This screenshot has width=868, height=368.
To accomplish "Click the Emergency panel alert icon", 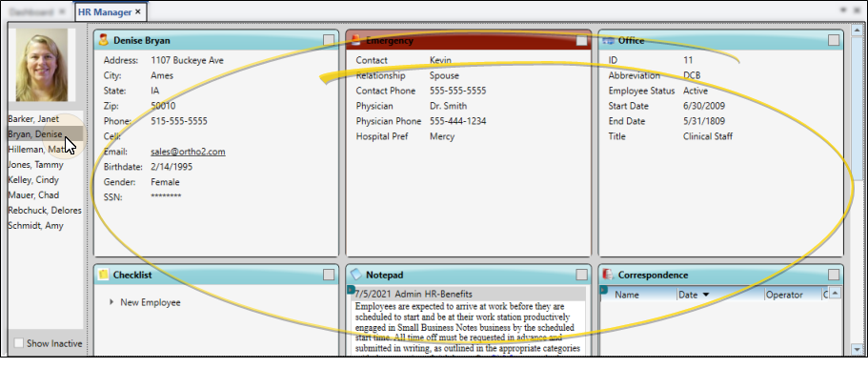I will [355, 40].
